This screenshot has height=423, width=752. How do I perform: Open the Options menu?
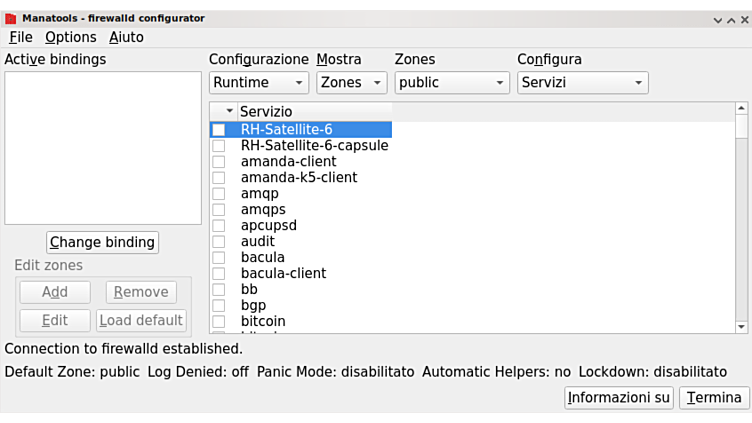pos(71,37)
